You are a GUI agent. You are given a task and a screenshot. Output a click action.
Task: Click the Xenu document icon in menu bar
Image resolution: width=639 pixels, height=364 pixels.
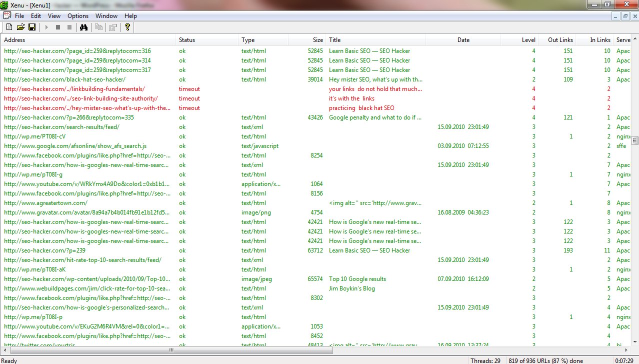7,16
